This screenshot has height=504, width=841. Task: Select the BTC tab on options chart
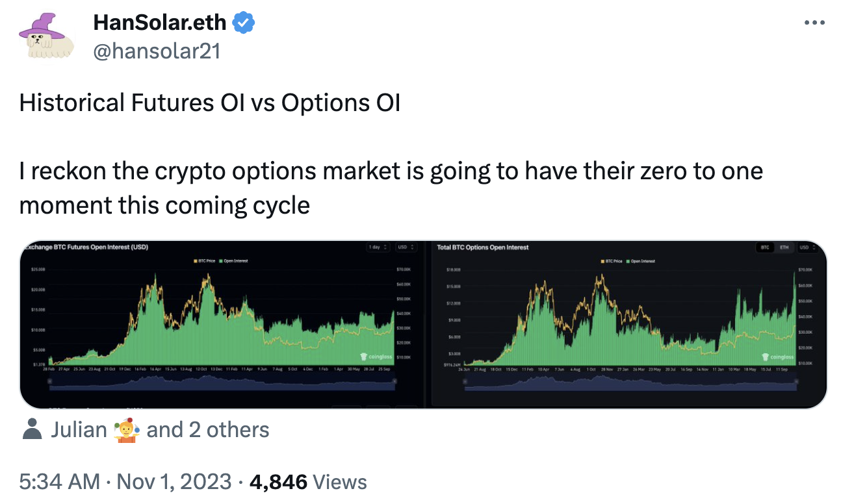point(764,247)
